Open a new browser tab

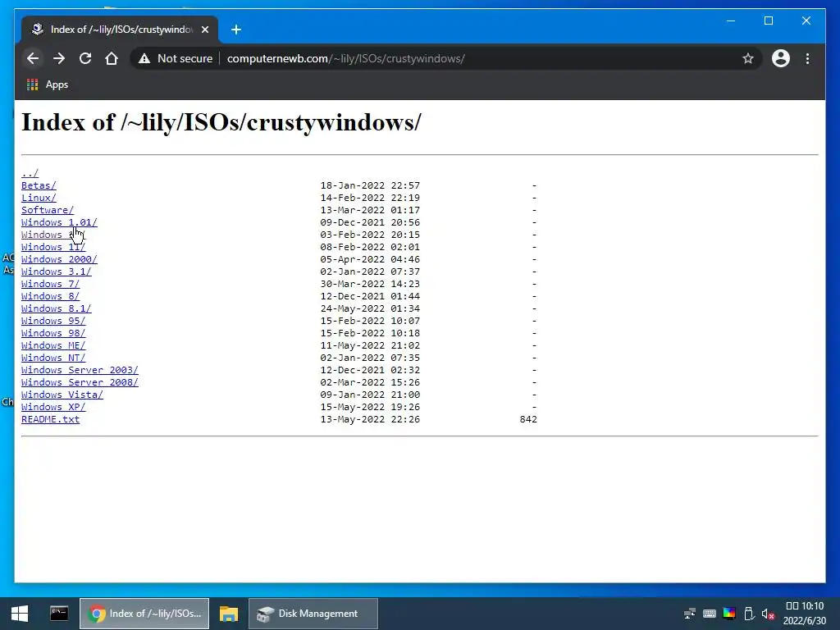pyautogui.click(x=236, y=30)
